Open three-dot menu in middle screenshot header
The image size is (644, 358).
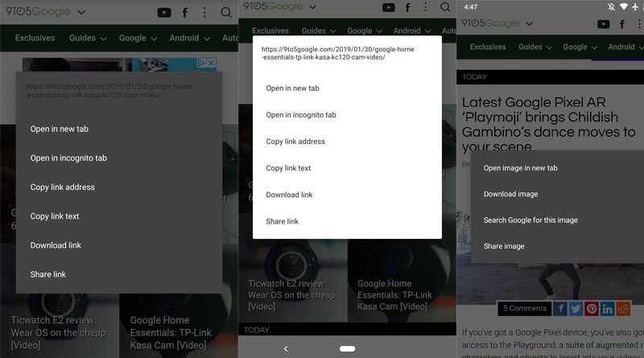(x=426, y=7)
